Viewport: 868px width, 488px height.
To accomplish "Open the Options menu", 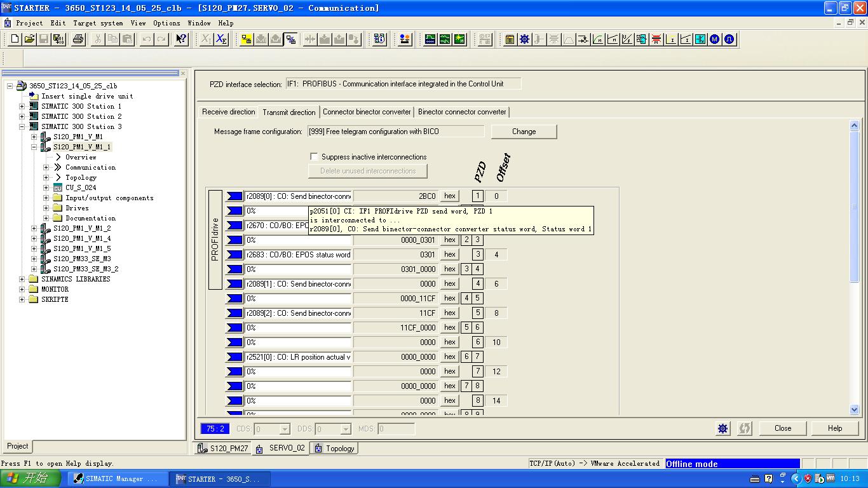I will pyautogui.click(x=166, y=23).
